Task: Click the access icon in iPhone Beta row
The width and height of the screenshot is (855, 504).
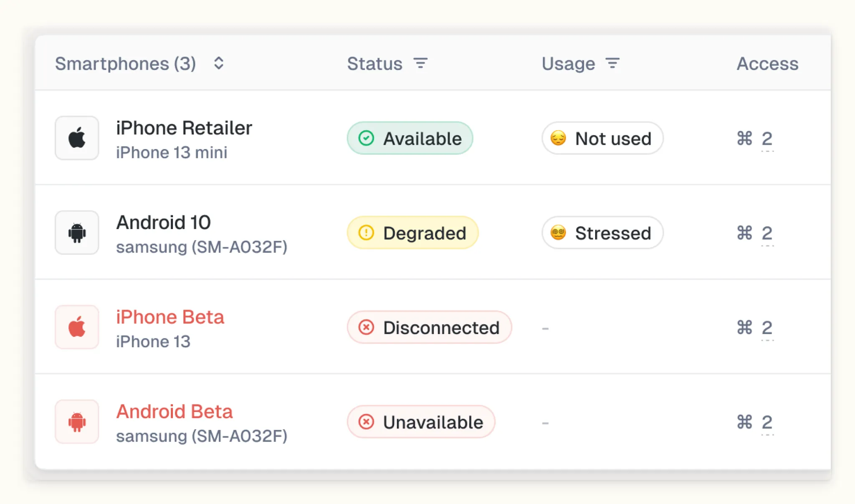Action: [744, 327]
